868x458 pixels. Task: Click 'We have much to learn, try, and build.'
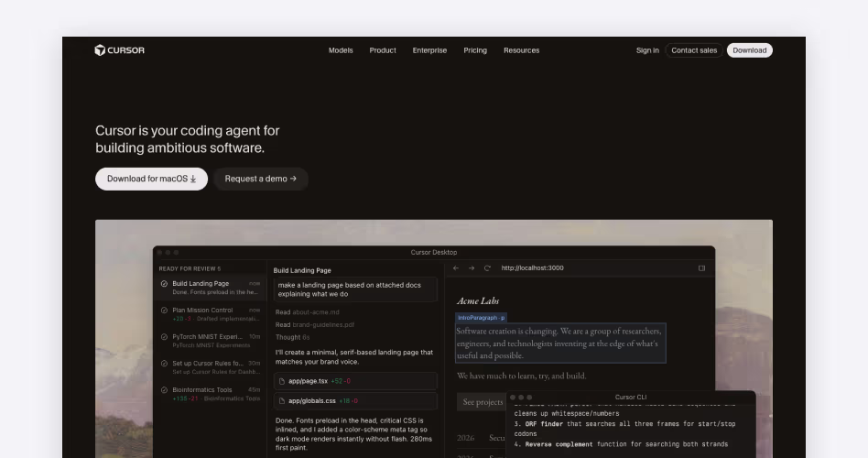(x=522, y=376)
